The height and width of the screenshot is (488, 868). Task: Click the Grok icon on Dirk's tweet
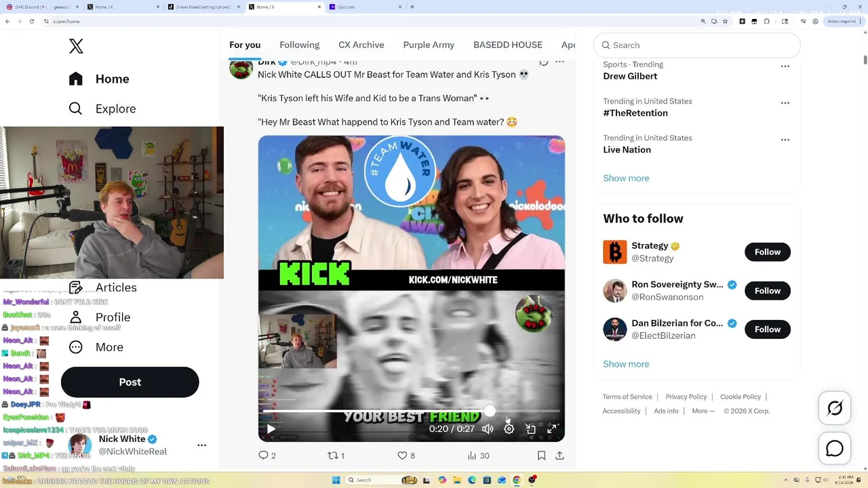[543, 62]
